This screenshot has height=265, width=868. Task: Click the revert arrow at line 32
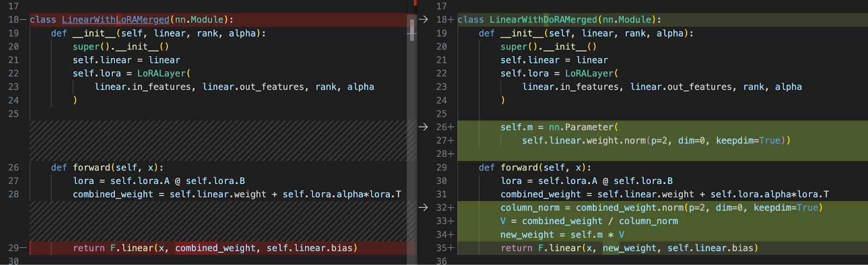coord(423,207)
